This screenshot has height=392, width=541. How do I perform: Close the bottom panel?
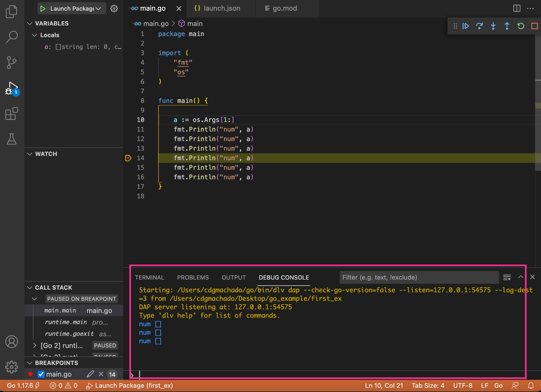533,277
